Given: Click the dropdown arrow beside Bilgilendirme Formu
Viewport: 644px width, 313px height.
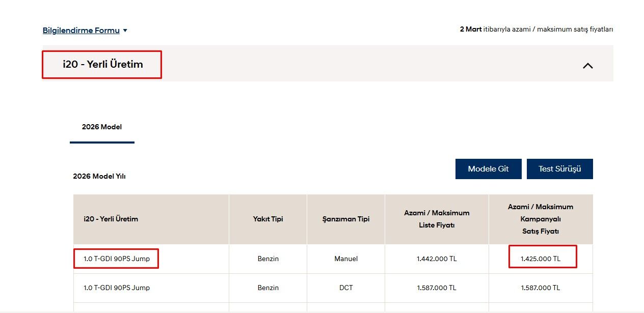Looking at the screenshot, I should 125,31.
